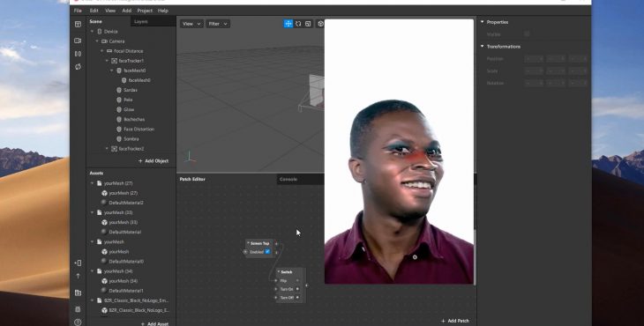Click the face mesh icon beside Glow
The image size is (644, 326).
(x=119, y=109)
